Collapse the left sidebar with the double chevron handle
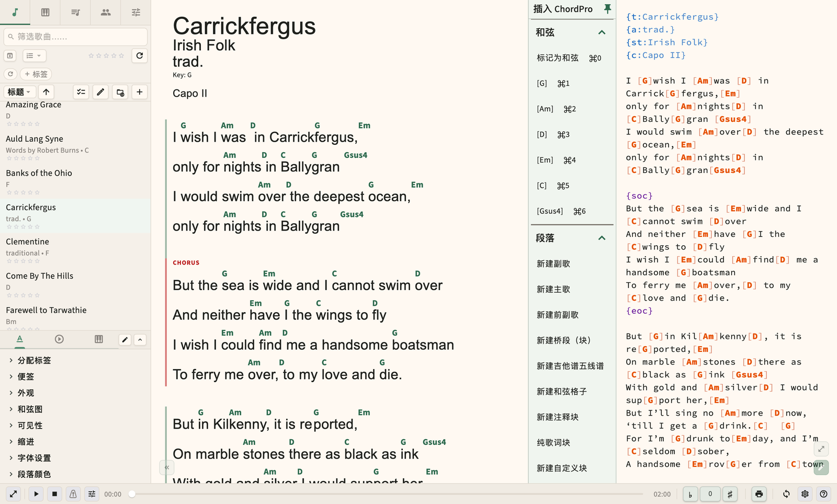 coord(166,467)
